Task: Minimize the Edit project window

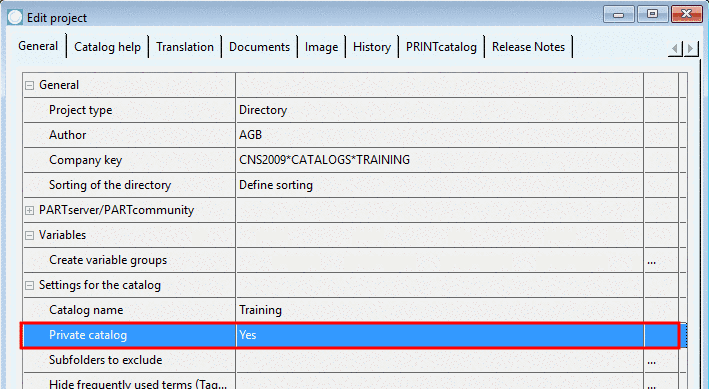Action: pos(619,14)
